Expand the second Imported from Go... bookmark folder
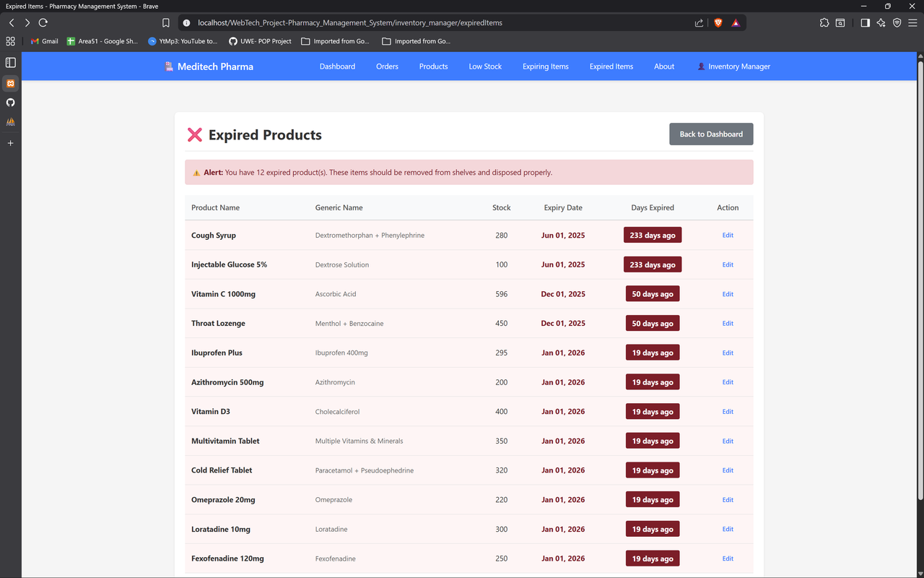924x578 pixels. click(x=417, y=41)
